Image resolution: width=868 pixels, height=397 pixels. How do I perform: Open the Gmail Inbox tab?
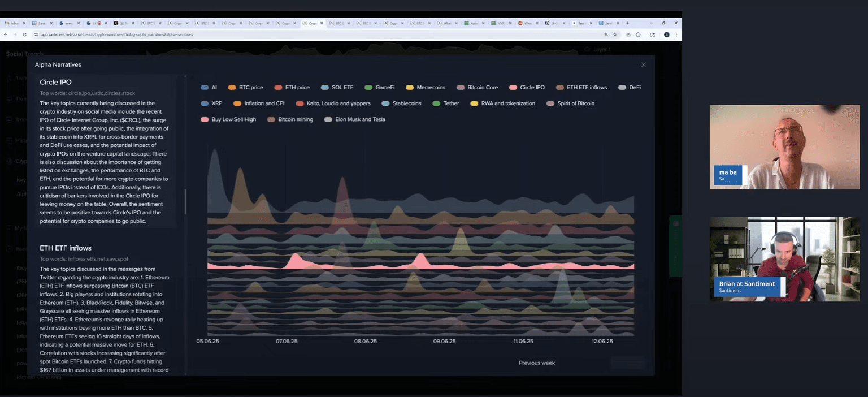(12, 23)
